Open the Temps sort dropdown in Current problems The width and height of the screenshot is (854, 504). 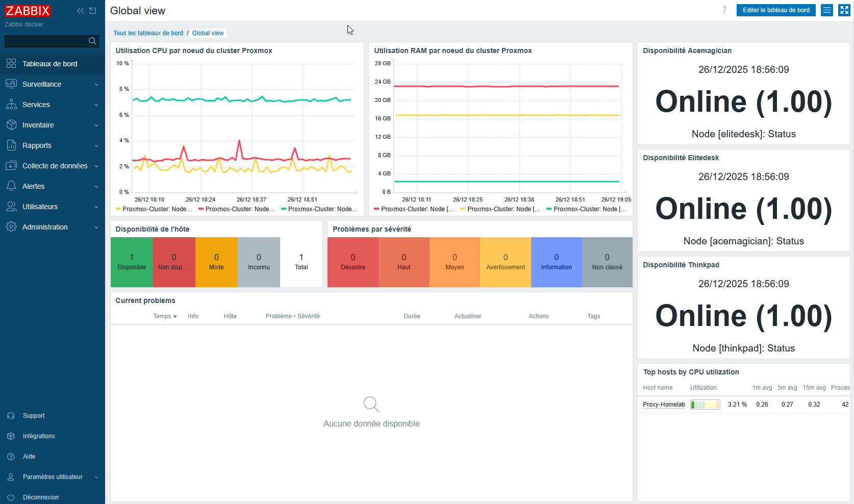165,316
